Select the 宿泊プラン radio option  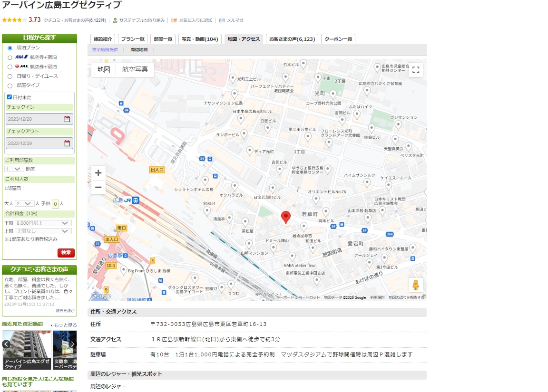pos(10,48)
